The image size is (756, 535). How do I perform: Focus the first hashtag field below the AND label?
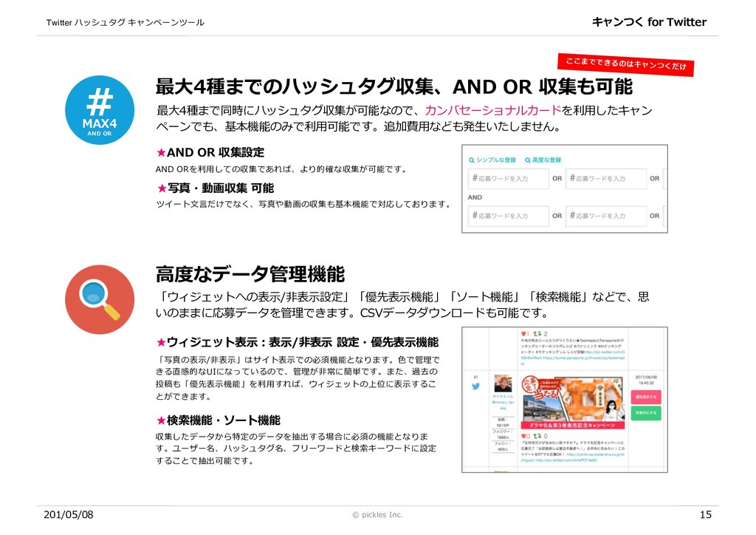click(508, 216)
